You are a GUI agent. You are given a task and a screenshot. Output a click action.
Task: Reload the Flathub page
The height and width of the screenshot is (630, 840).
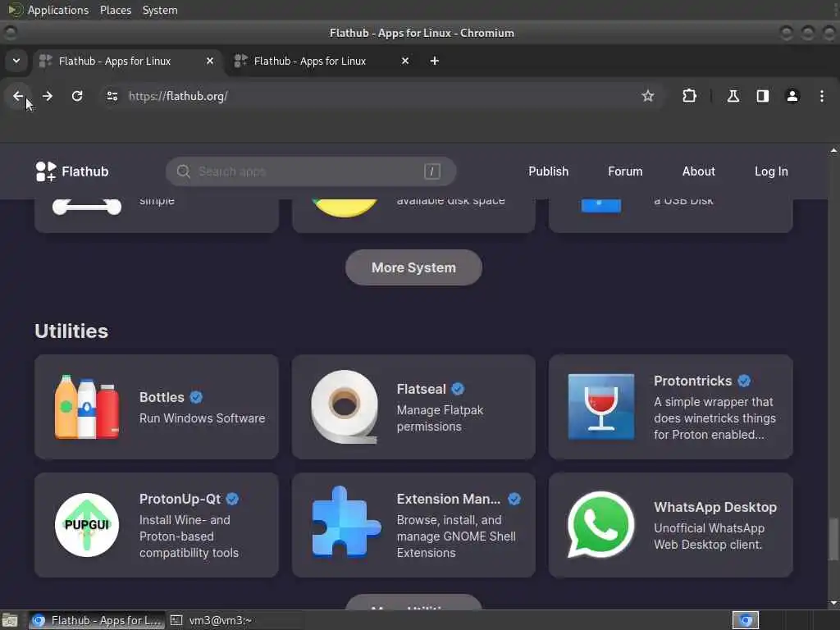77,96
